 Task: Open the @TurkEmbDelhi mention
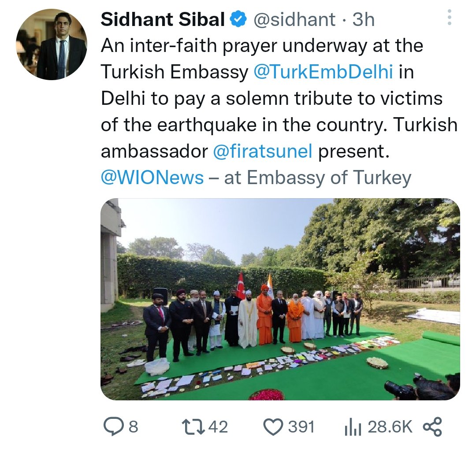[x=323, y=72]
